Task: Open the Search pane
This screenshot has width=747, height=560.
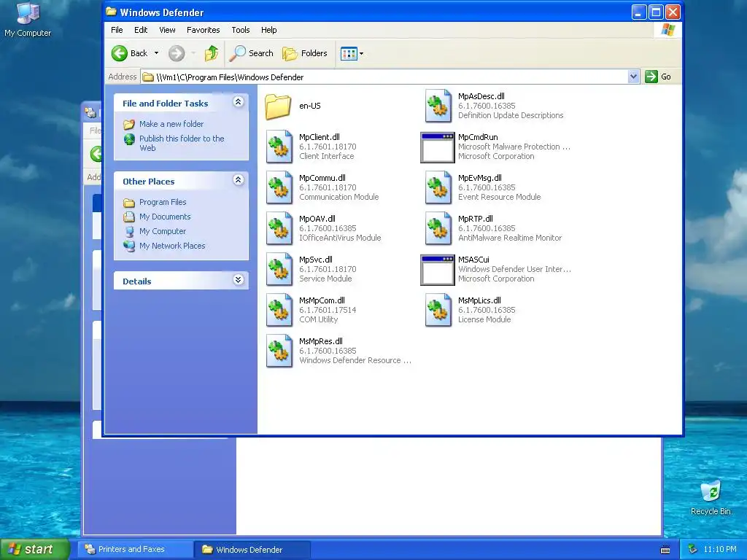Action: click(x=251, y=53)
